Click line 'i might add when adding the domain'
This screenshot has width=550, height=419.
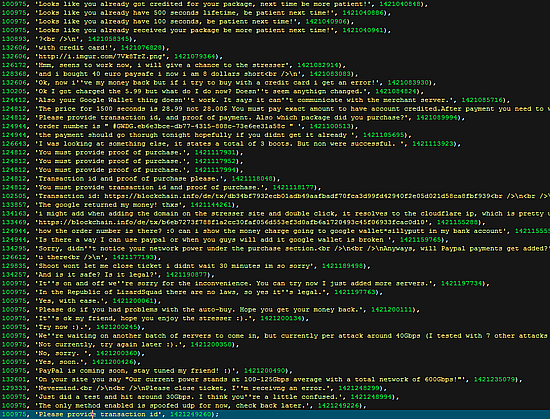pyautogui.click(x=276, y=214)
